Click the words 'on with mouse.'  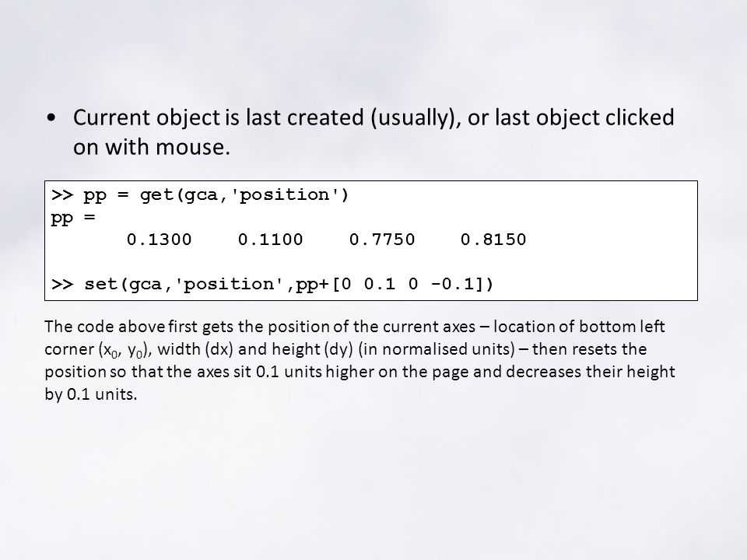point(152,147)
